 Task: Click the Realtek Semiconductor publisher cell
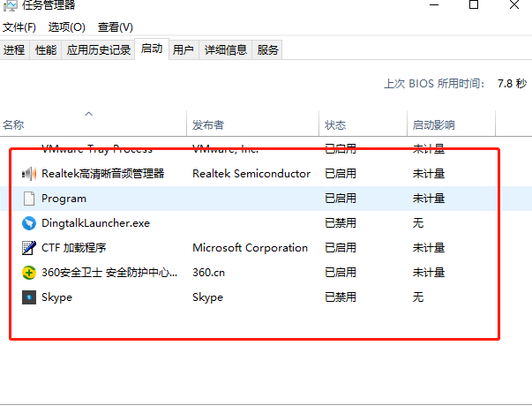tap(251, 174)
